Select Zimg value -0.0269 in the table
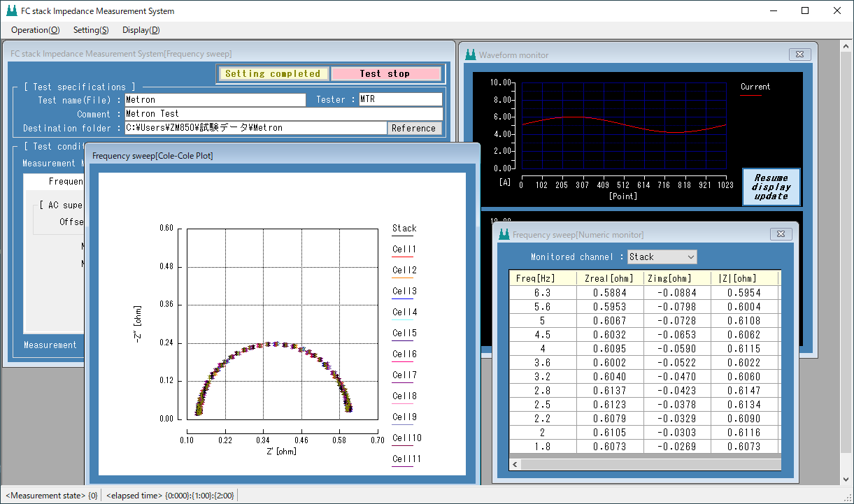The height and width of the screenshot is (504, 854). point(677,447)
